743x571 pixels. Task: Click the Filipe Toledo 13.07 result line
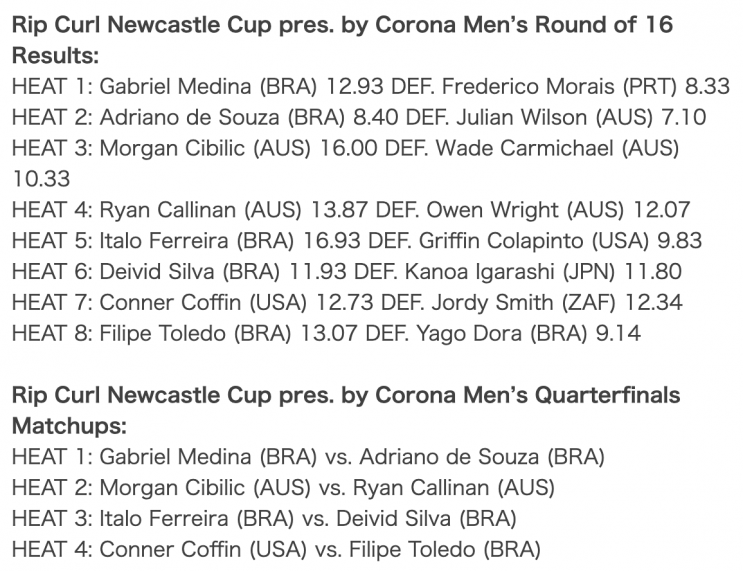point(326,333)
